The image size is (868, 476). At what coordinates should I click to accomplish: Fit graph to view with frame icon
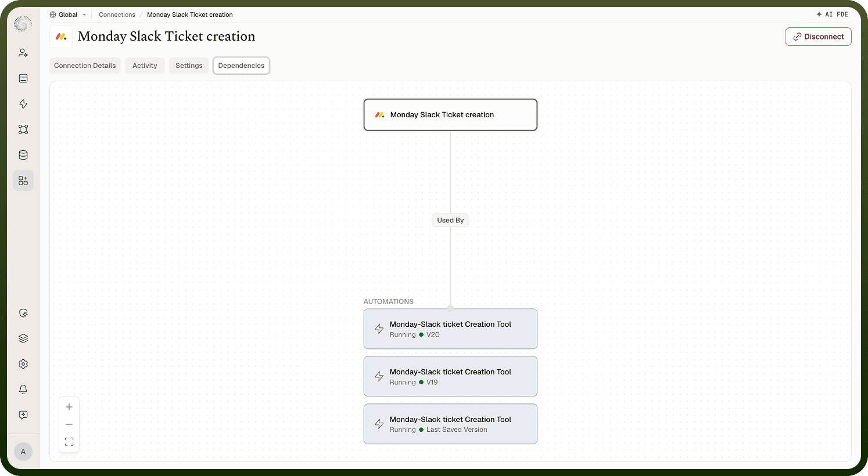(x=69, y=442)
